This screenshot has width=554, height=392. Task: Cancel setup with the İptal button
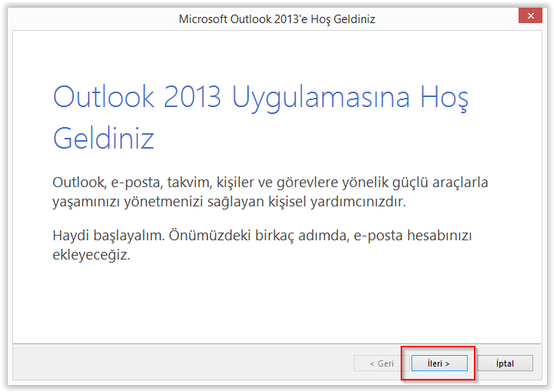pos(505,363)
